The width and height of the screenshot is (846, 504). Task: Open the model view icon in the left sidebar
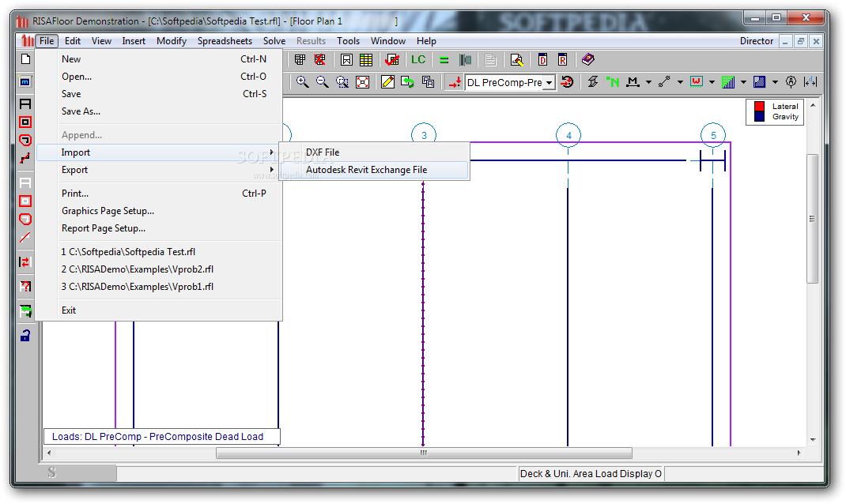[25, 82]
